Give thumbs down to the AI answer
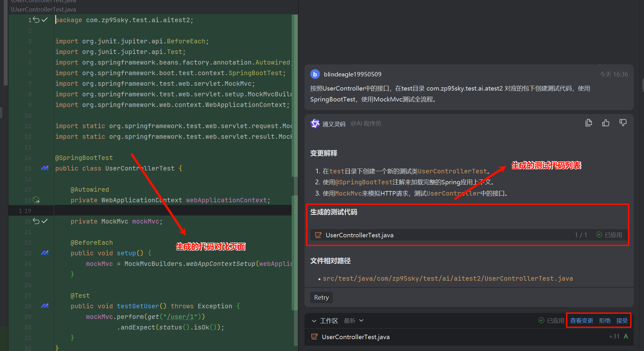The height and width of the screenshot is (351, 644). pos(623,123)
